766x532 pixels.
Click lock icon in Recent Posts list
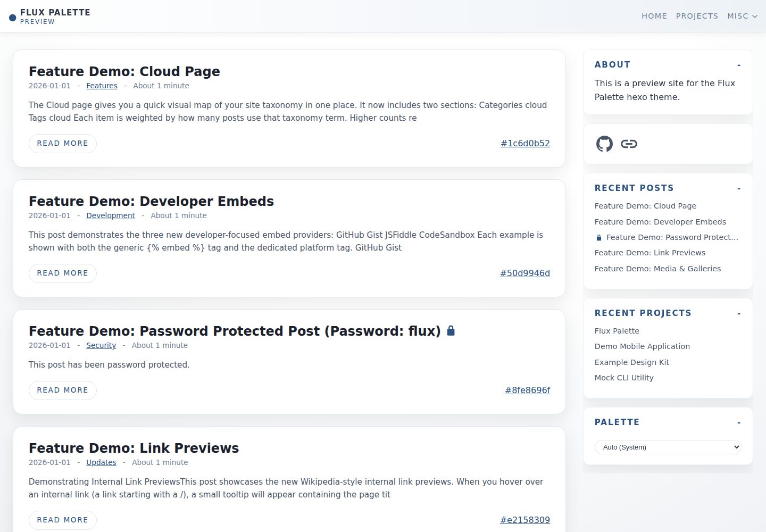[x=598, y=238]
